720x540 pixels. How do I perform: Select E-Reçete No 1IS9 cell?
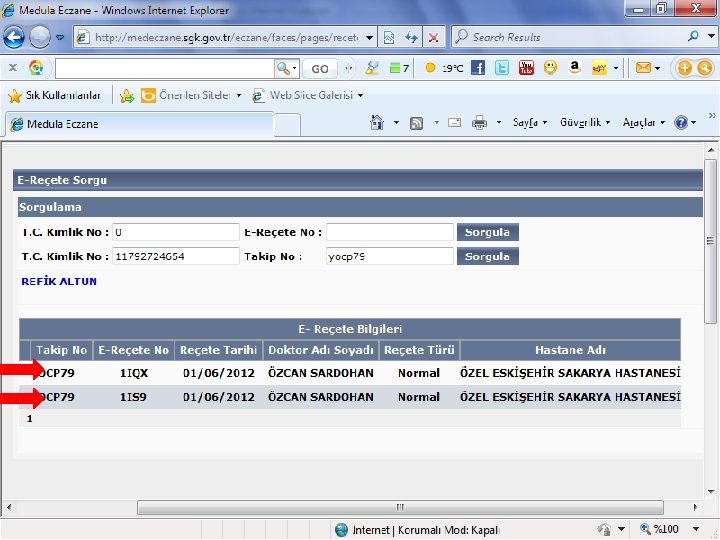(x=134, y=397)
